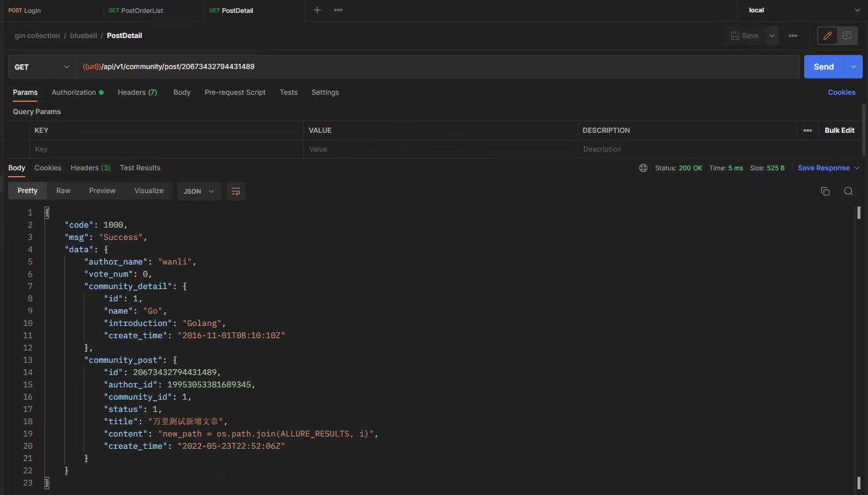Click the PostDetail breadcrumb name

pos(125,36)
